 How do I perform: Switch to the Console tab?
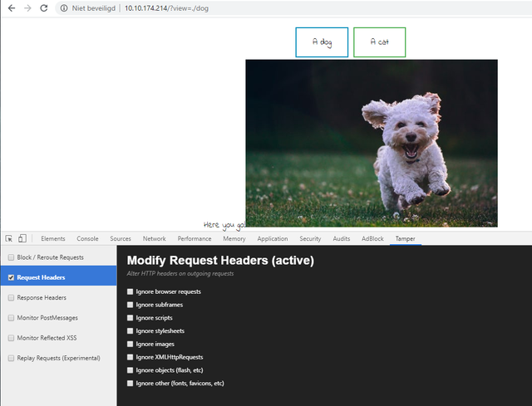[87, 238]
